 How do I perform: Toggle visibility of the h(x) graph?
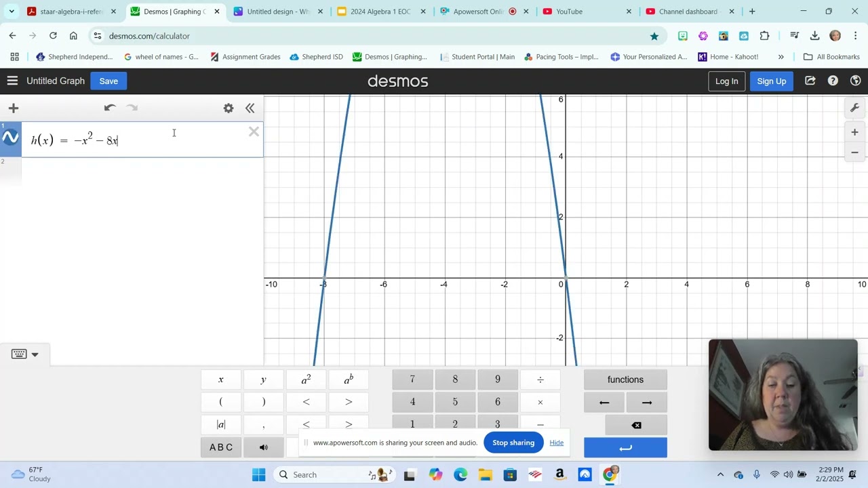(11, 138)
